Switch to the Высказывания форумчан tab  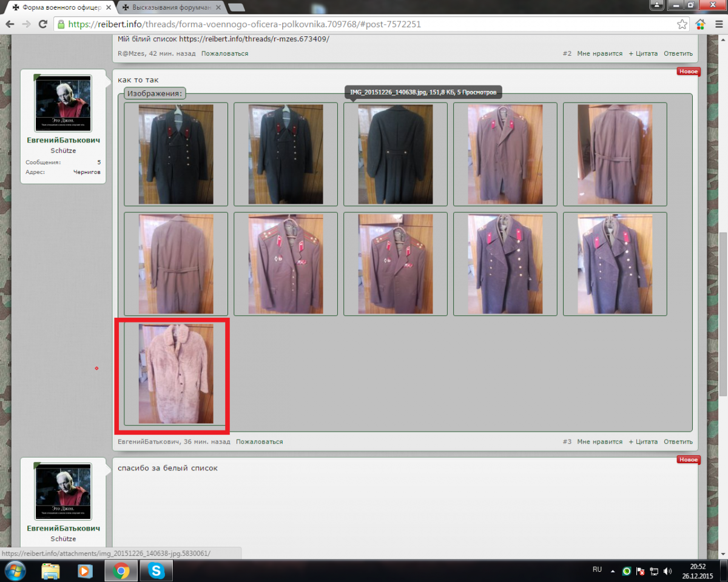pos(170,7)
